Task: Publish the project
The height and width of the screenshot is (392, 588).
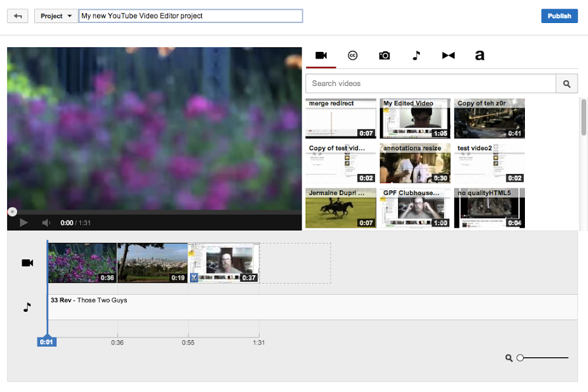Action: point(559,15)
